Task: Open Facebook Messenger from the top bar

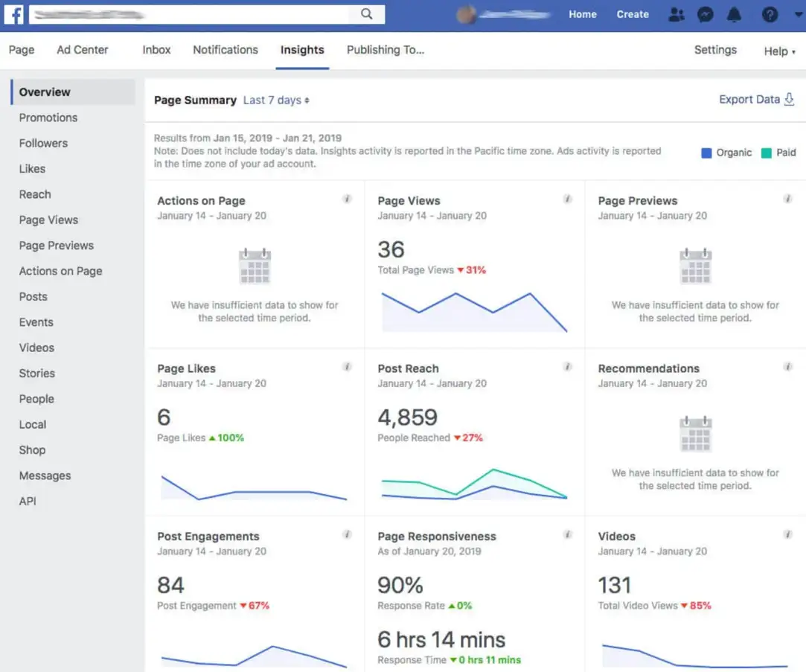Action: tap(705, 14)
